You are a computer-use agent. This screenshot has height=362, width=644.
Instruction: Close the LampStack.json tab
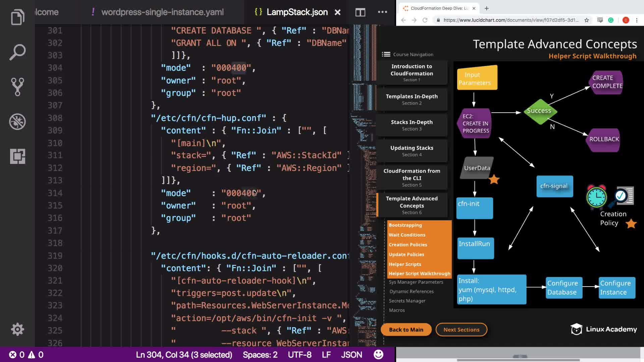[x=337, y=12]
